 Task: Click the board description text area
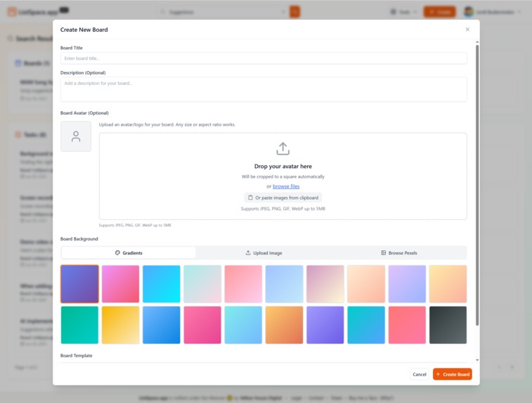pyautogui.click(x=264, y=89)
